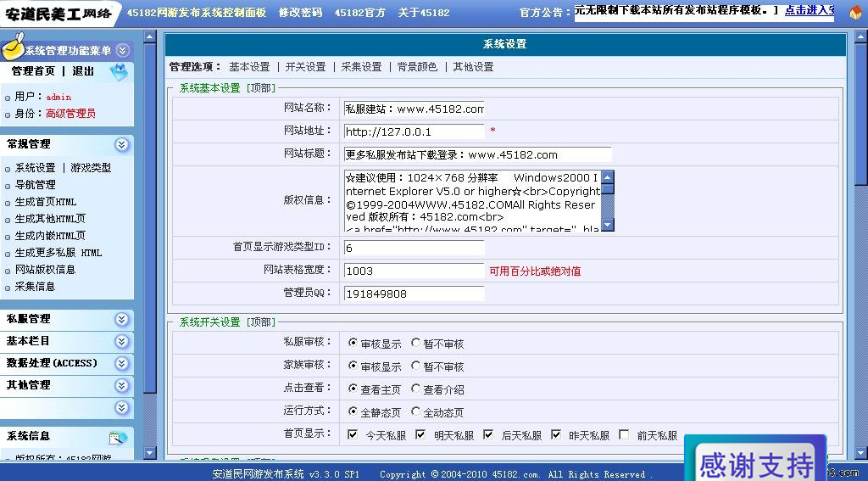Click the 版权信息 textarea scroll-up arrow
Screen dimensions: 868x481
[608, 177]
